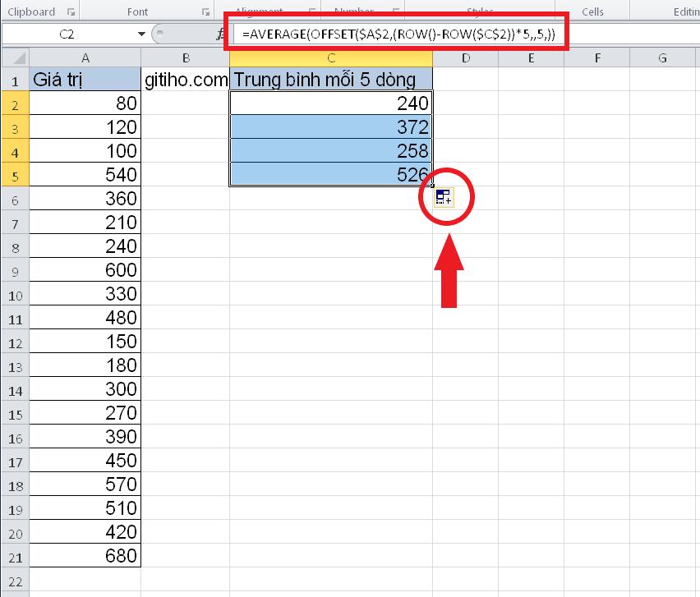Select row 21 header

(x=15, y=555)
